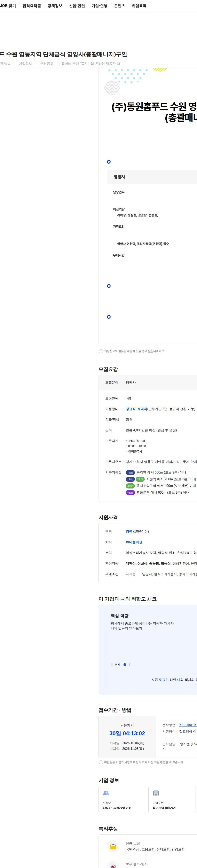Viewport: 197px width, 868px height.
Task: Click the 경력 requirement link
Action: [x=129, y=531]
